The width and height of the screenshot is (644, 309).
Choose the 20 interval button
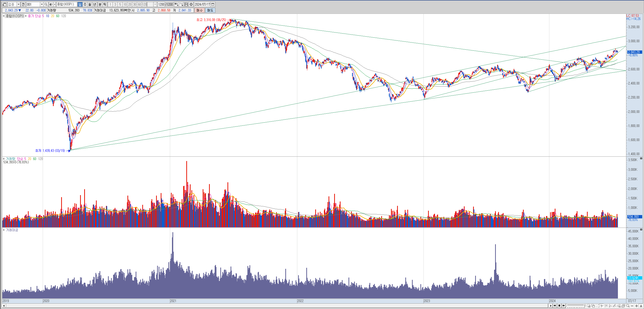click(130, 4)
